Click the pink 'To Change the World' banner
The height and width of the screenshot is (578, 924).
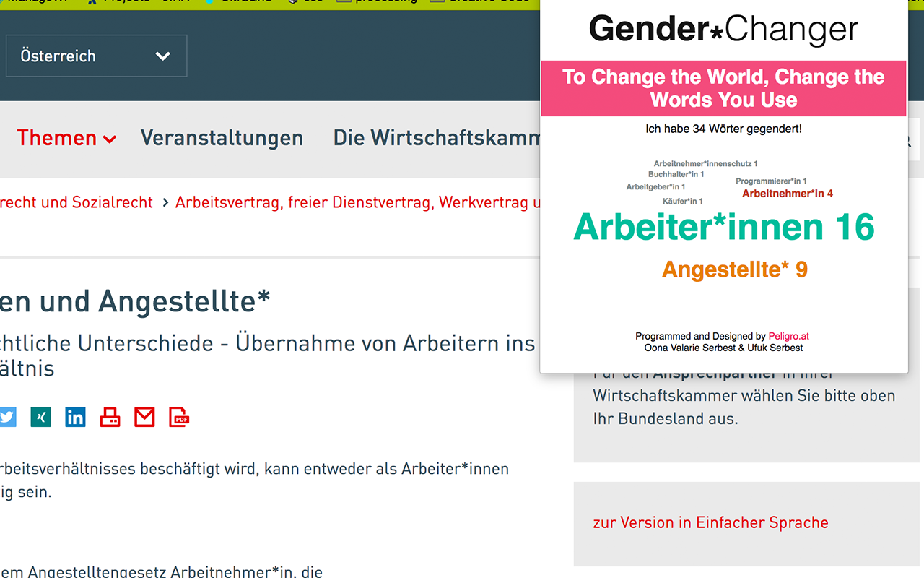(723, 88)
